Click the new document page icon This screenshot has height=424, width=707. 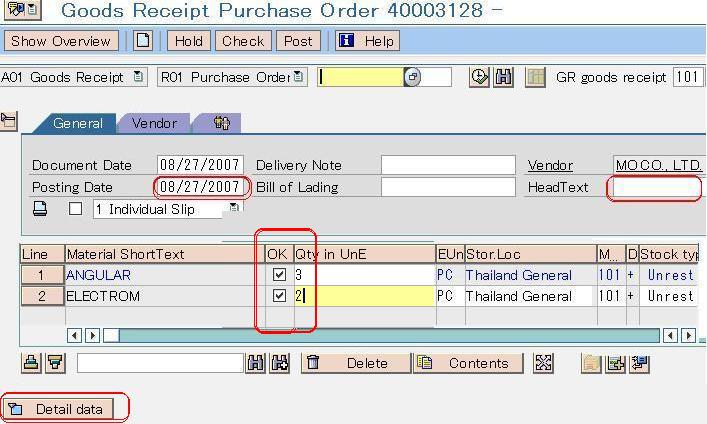tap(143, 41)
